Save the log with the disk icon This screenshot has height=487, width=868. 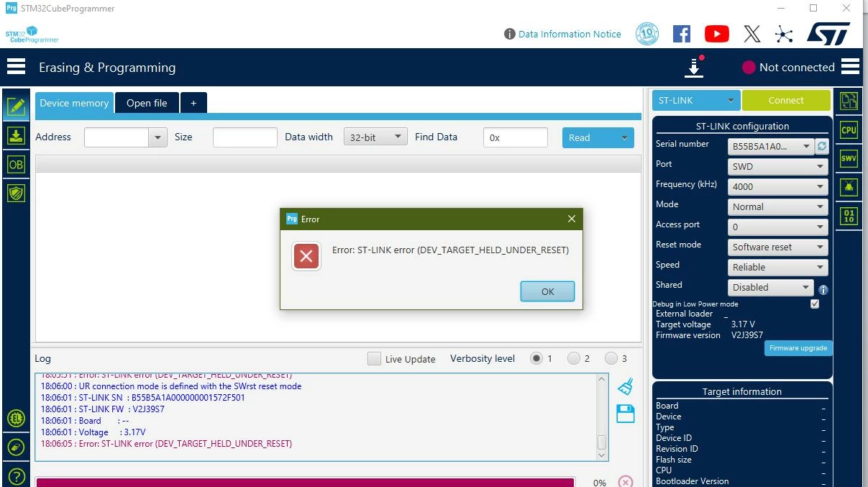point(625,414)
